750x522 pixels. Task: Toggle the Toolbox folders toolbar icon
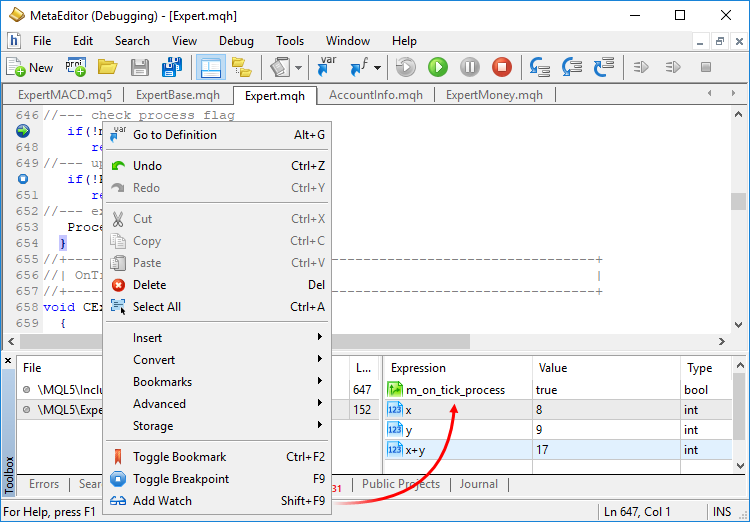(242, 67)
